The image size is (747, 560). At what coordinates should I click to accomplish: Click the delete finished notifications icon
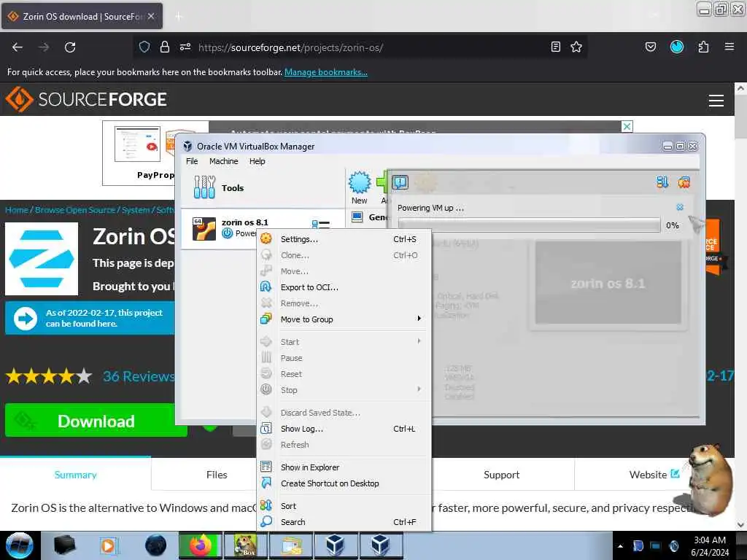point(684,182)
